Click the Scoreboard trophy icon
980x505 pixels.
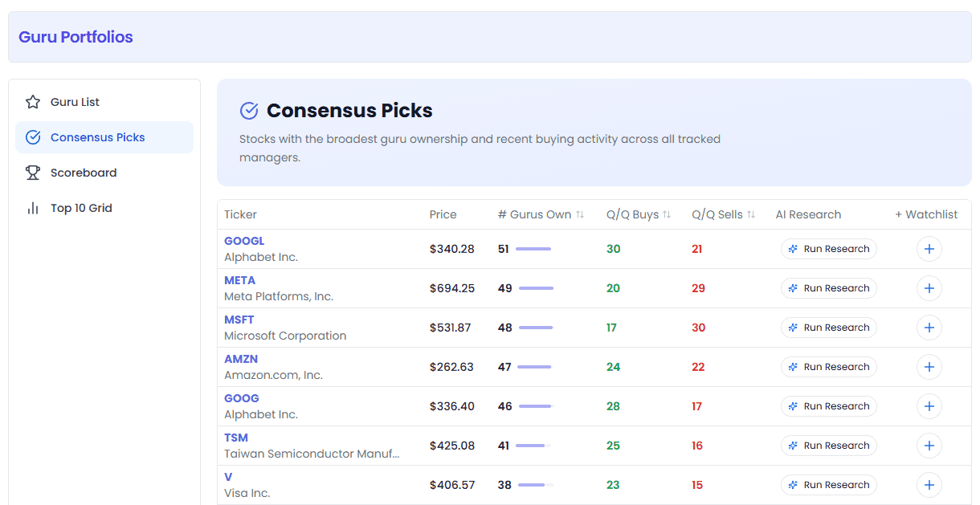point(33,173)
